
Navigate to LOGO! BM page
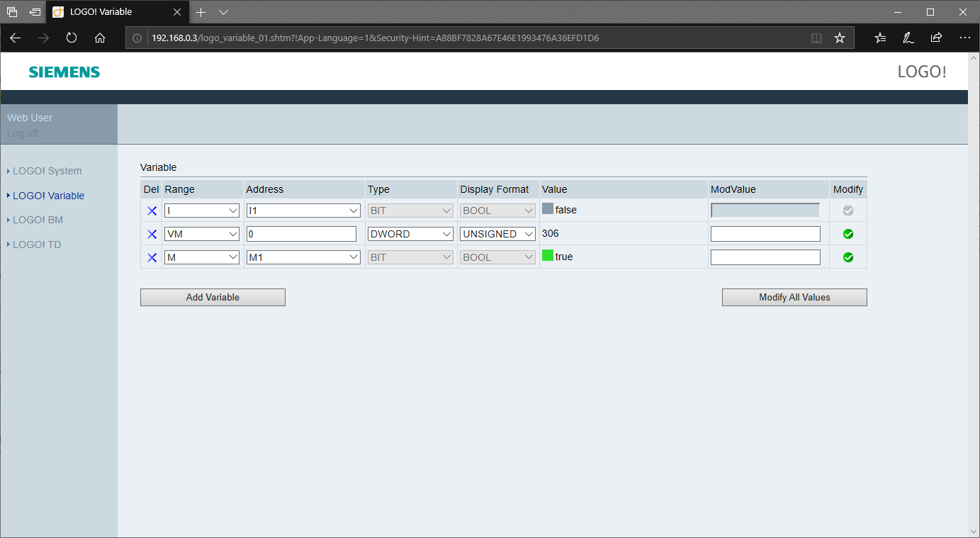click(x=38, y=220)
